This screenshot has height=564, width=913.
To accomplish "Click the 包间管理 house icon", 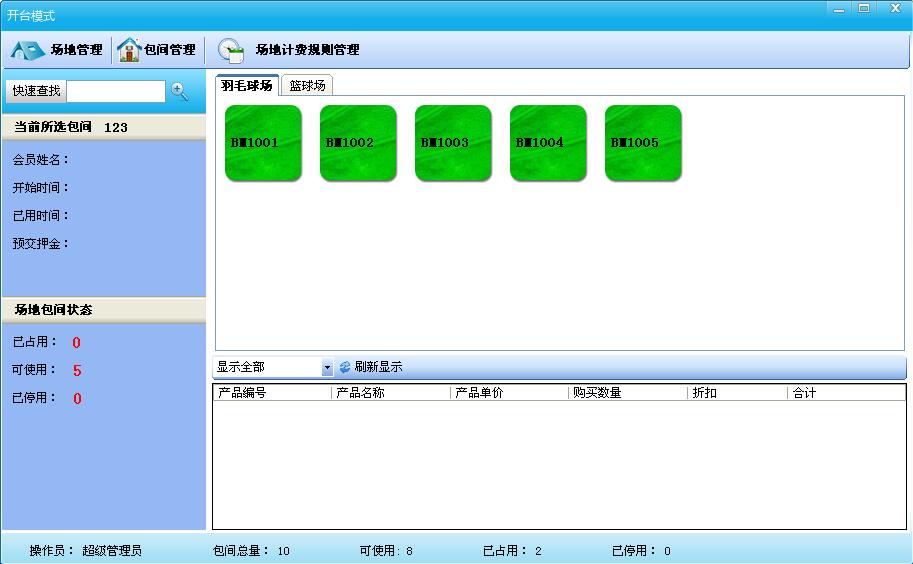I will coord(128,50).
